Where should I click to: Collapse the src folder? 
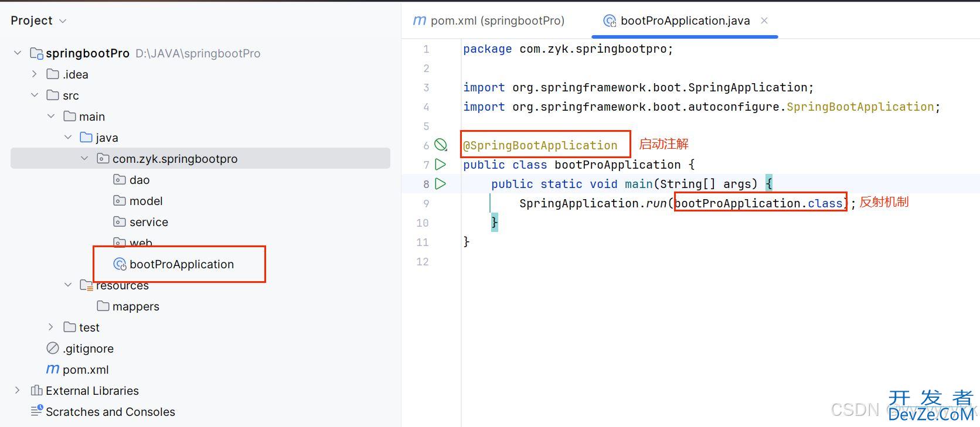tap(35, 95)
